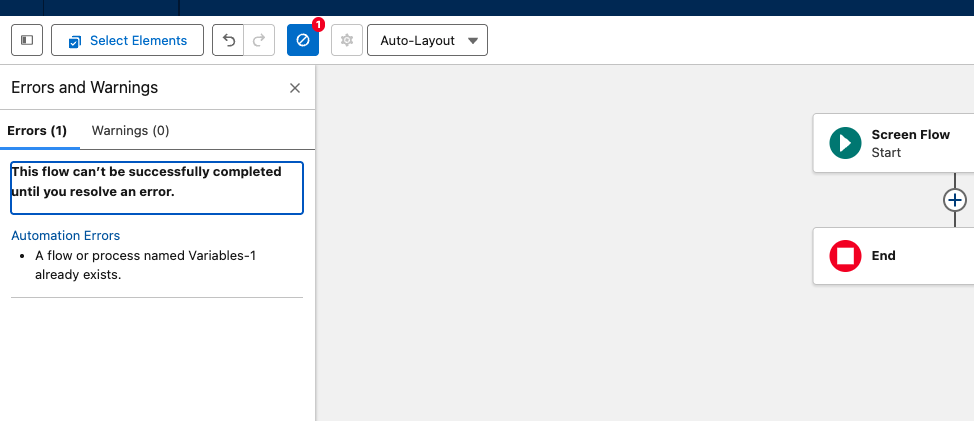Toggle the left toolbox panel icon
974x421 pixels.
tap(27, 40)
